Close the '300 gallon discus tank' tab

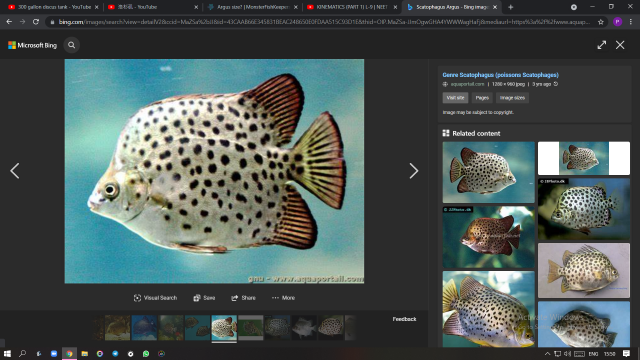click(x=97, y=7)
